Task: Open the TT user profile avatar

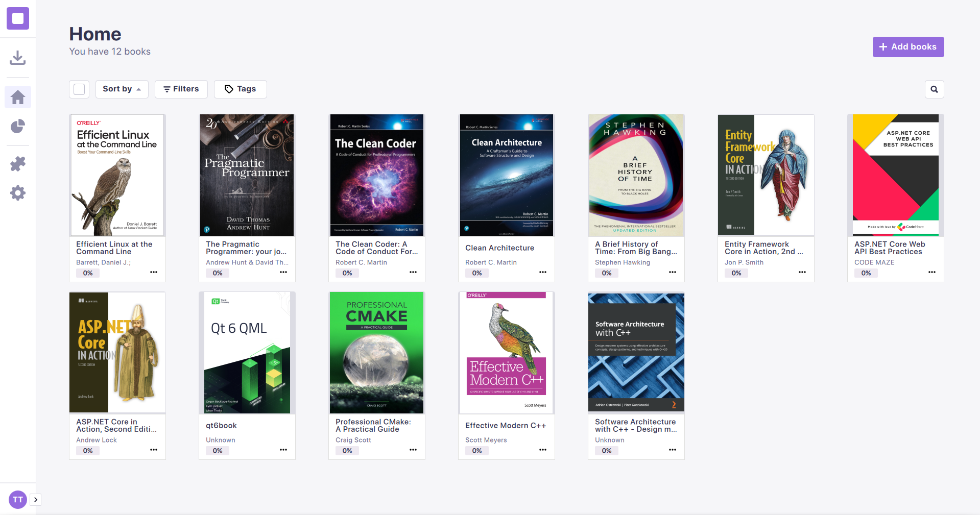Action: (x=18, y=499)
